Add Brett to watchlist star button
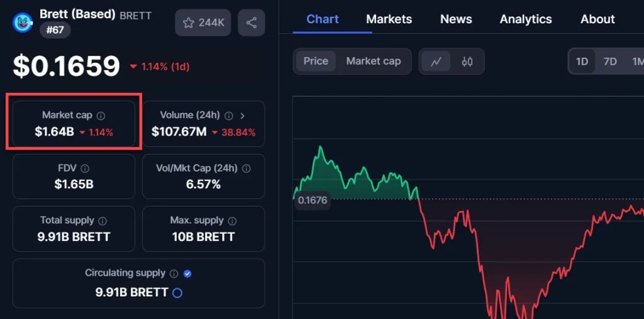The width and height of the screenshot is (644, 319). [x=203, y=23]
